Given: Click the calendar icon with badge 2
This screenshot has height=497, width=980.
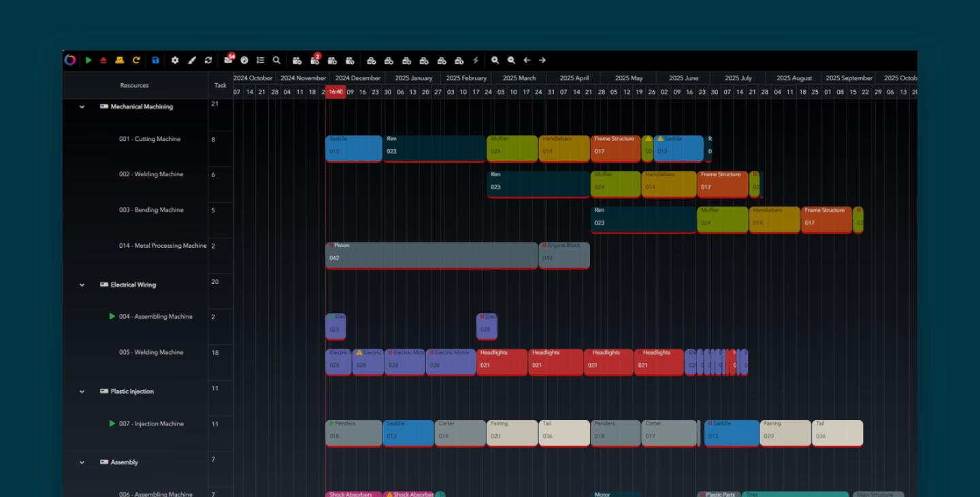Looking at the screenshot, I should 315,59.
